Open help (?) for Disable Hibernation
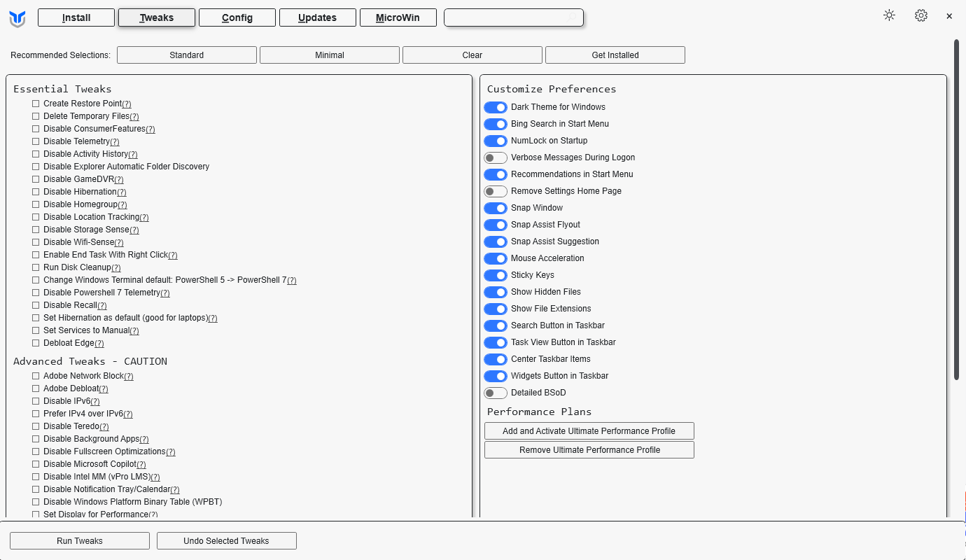 click(x=122, y=192)
